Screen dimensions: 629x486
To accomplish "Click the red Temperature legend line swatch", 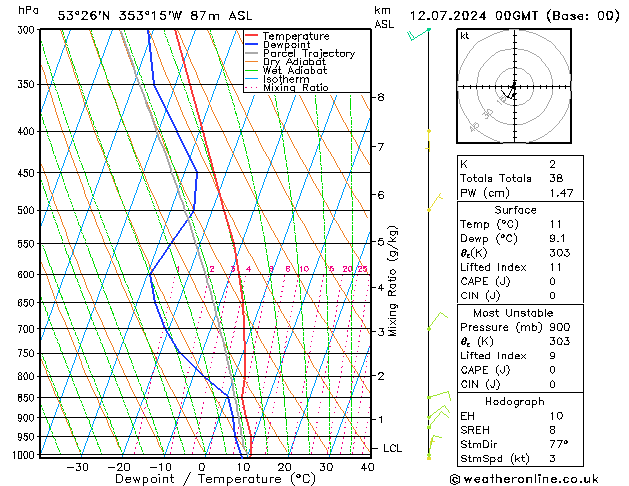I will click(x=252, y=36).
